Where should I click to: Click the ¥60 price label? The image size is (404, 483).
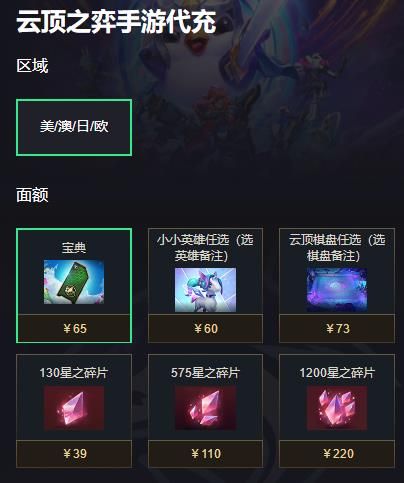(x=206, y=329)
